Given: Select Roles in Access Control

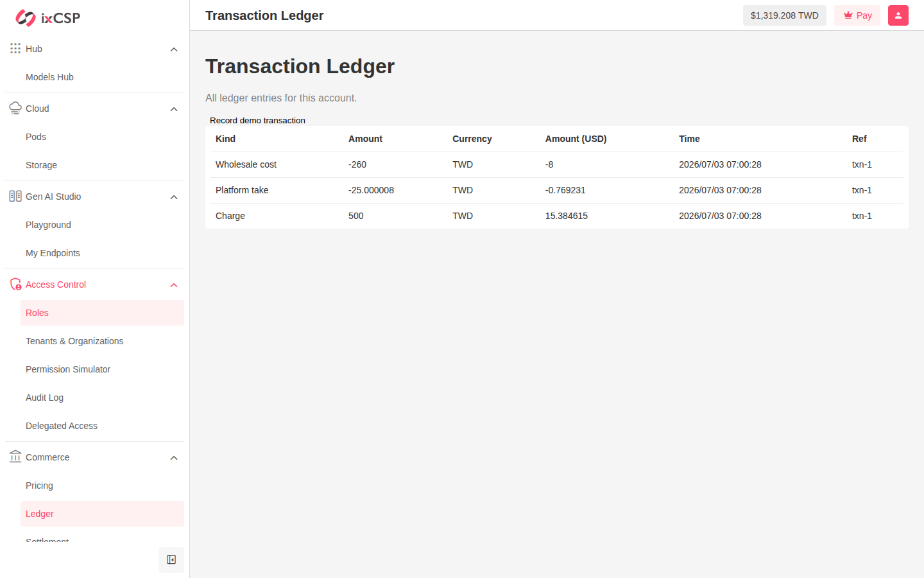Looking at the screenshot, I should point(102,313).
